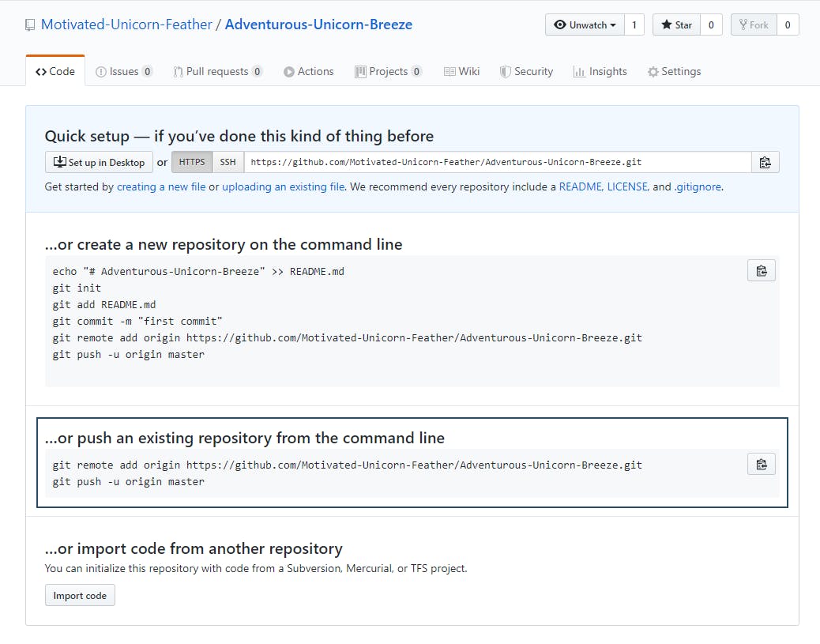
Task: Click the echo README.md command line
Action: tap(198, 272)
